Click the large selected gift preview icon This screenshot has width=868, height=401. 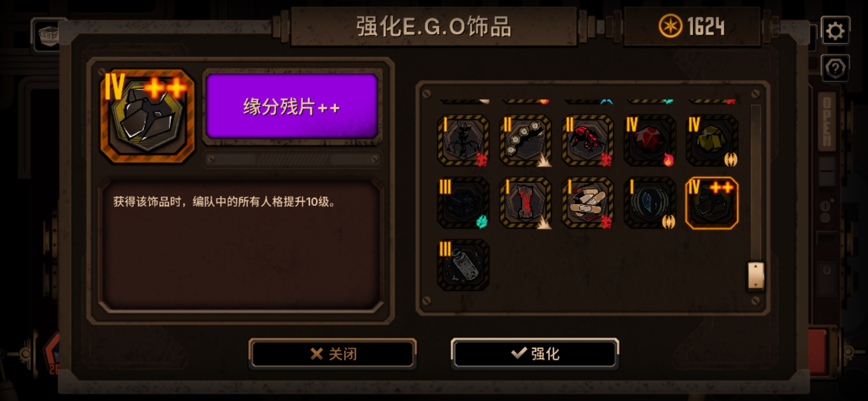147,116
